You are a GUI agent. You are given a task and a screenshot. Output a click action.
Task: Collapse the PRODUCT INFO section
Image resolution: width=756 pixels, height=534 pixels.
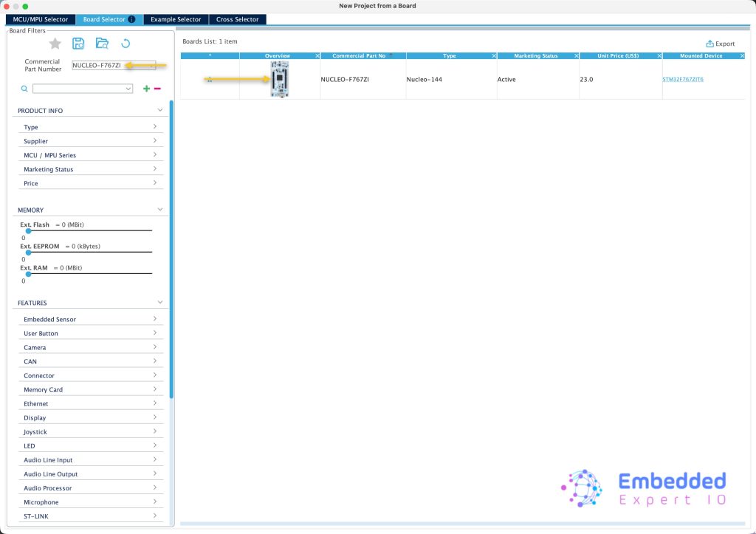coord(160,110)
